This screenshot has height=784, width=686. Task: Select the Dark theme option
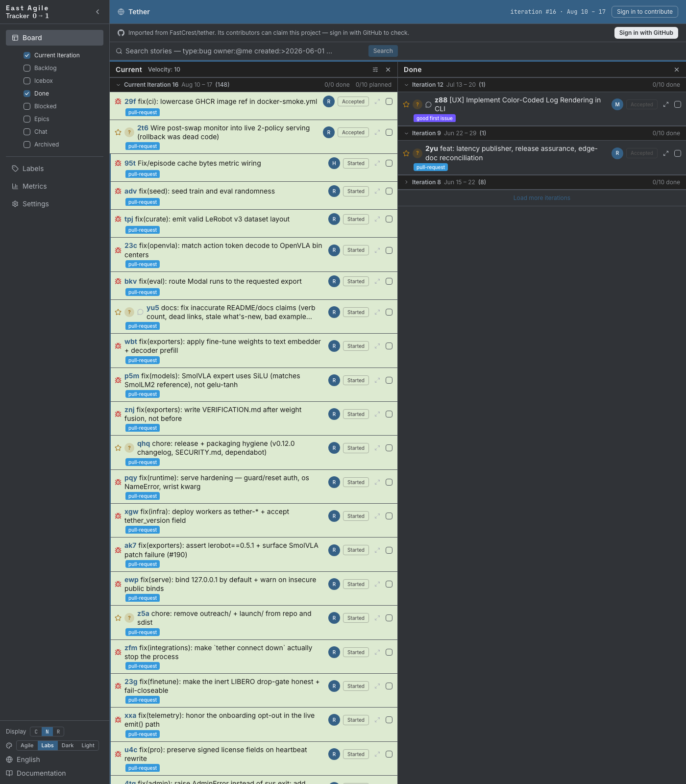(x=68, y=745)
